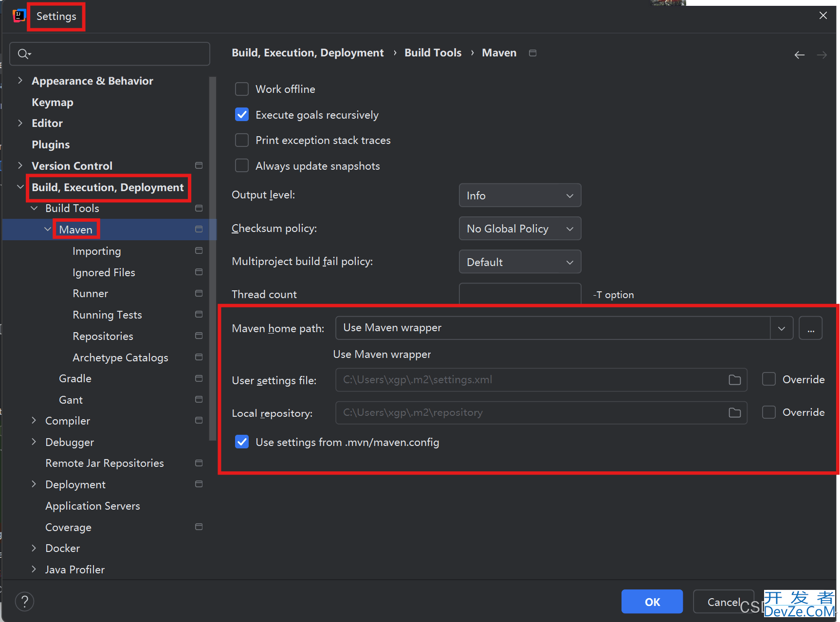Image resolution: width=840 pixels, height=622 pixels.
Task: Click project-level icon on Gant row
Action: point(199,399)
